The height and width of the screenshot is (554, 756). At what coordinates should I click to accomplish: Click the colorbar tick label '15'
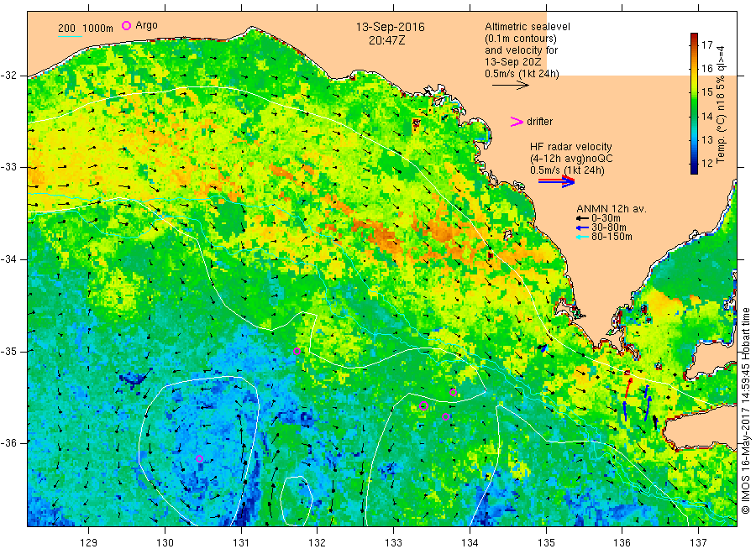pyautogui.click(x=706, y=92)
